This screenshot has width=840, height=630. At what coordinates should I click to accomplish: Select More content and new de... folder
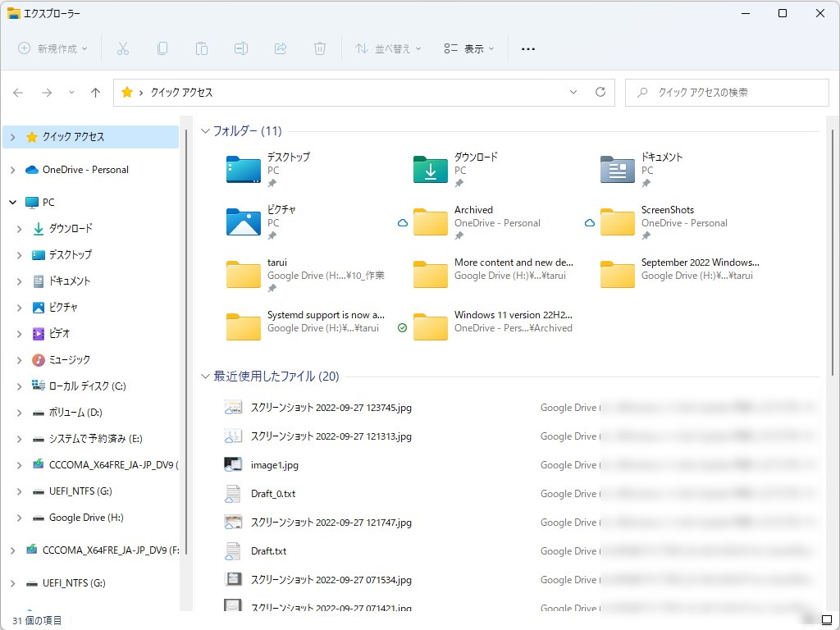point(493,274)
